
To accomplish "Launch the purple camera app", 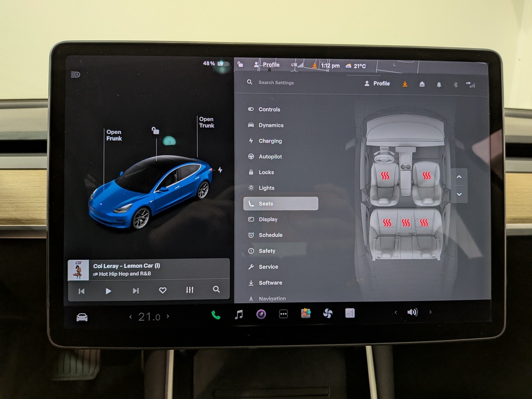I will 261,314.
